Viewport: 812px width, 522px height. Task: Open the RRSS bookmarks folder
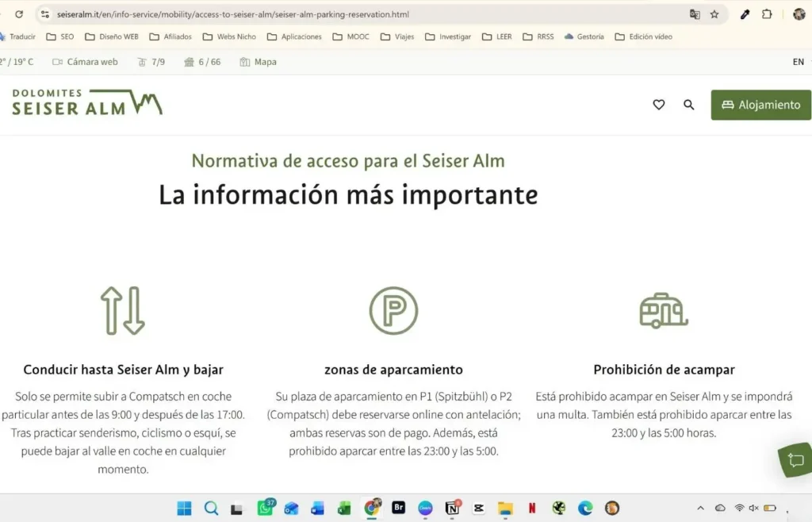538,36
